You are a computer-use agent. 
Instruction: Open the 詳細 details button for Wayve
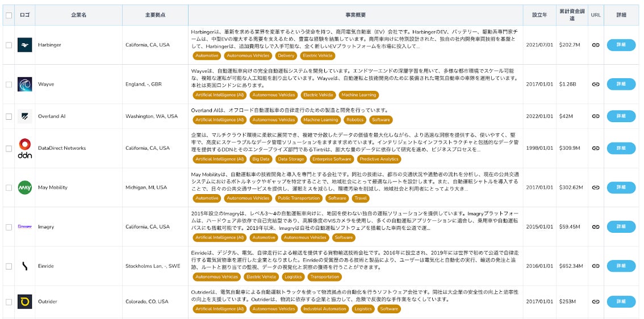coord(621,84)
